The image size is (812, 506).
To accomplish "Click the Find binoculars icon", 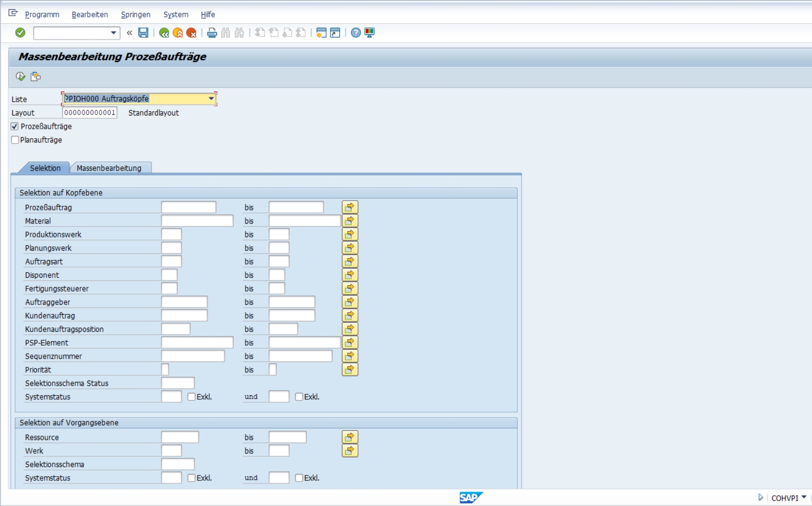I will 226,32.
